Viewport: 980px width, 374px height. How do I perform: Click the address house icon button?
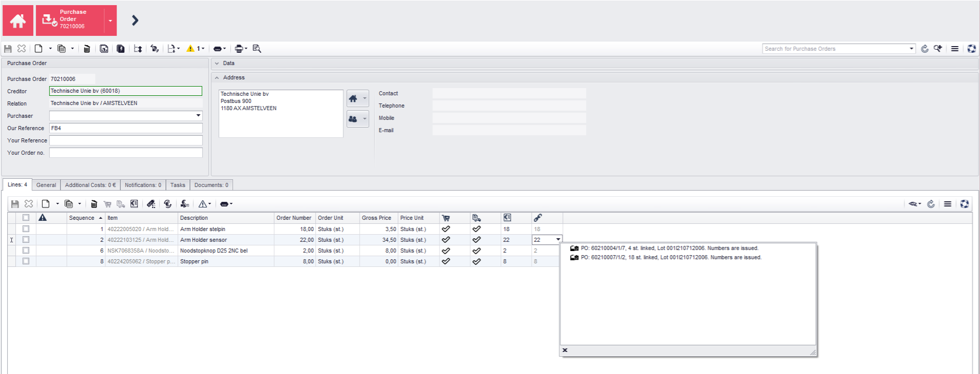tap(357, 98)
